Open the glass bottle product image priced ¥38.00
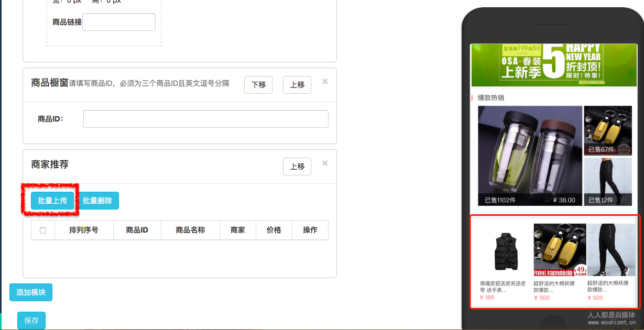The width and height of the screenshot is (644, 330). pyautogui.click(x=530, y=156)
